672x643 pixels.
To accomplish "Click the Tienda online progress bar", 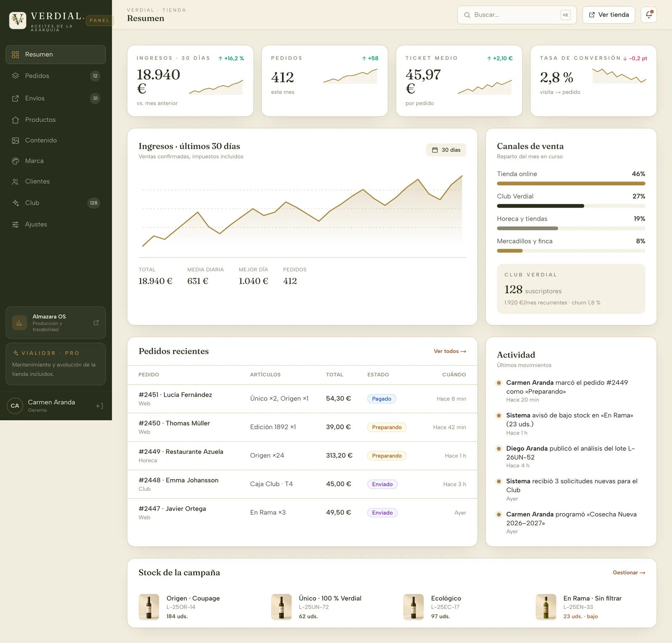I will [571, 184].
